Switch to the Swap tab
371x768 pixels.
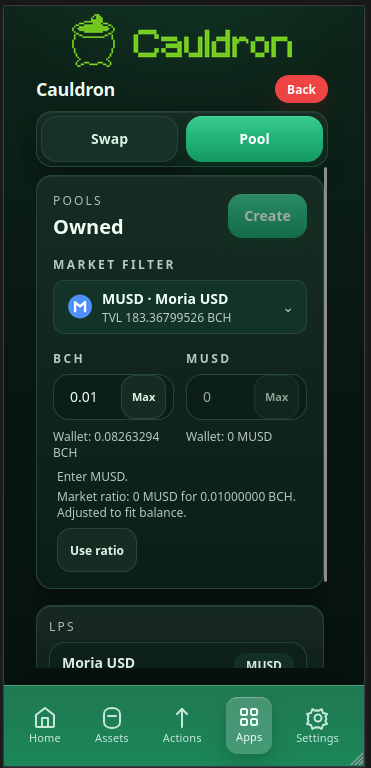[x=109, y=139]
